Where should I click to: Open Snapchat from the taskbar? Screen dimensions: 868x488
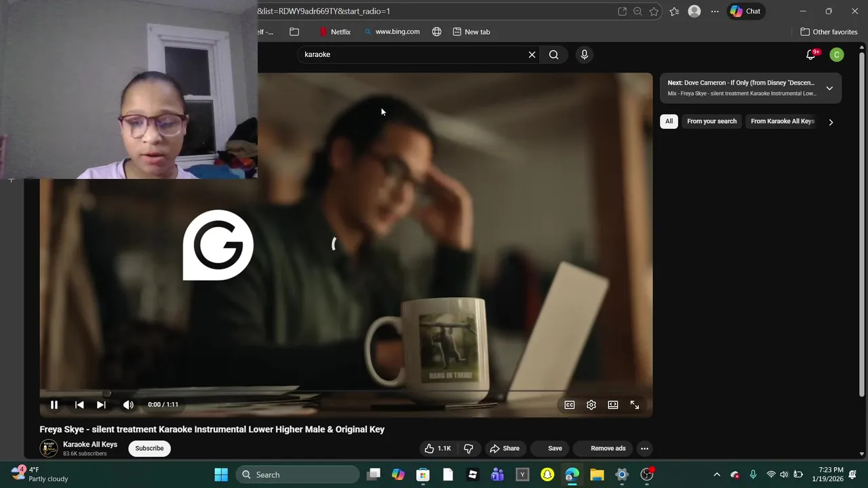pos(547,474)
